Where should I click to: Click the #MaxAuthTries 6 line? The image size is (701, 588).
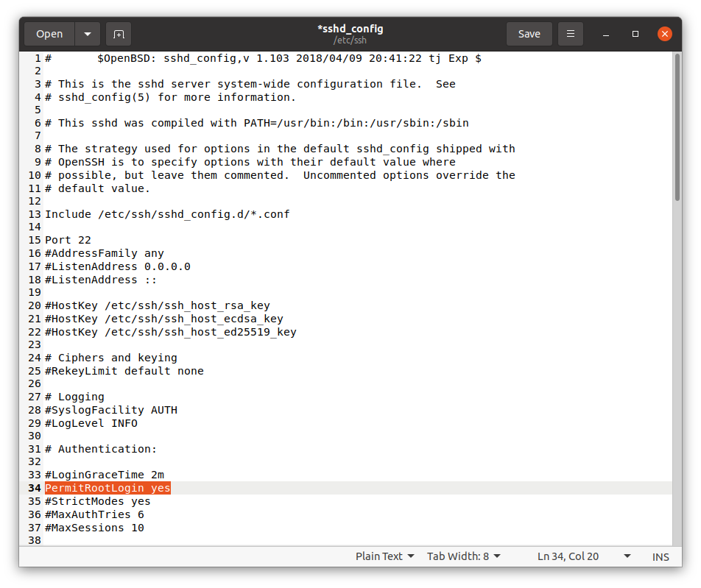[94, 514]
